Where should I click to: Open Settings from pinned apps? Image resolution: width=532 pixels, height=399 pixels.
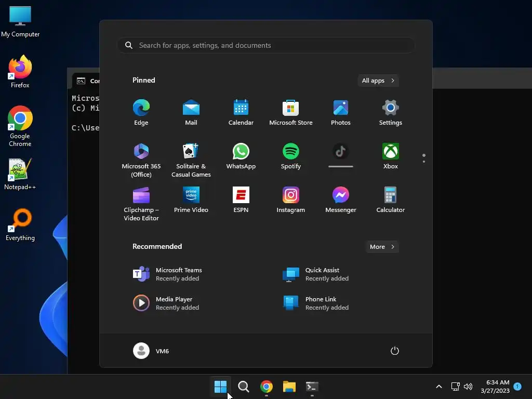click(391, 112)
